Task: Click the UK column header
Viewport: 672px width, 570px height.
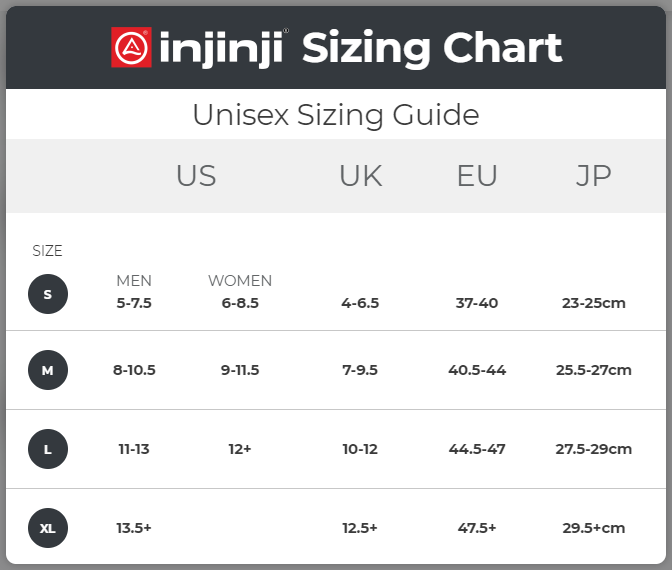Action: (360, 176)
